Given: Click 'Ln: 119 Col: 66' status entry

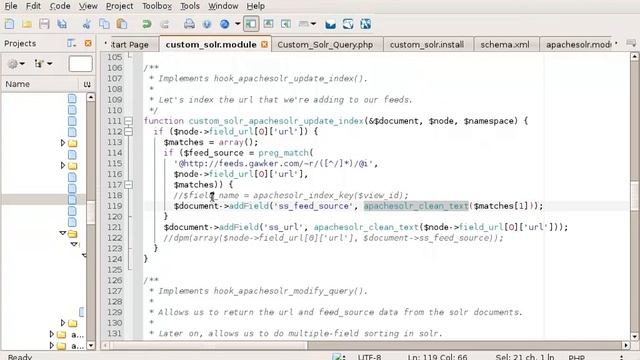Looking at the screenshot, I should tap(437, 357).
